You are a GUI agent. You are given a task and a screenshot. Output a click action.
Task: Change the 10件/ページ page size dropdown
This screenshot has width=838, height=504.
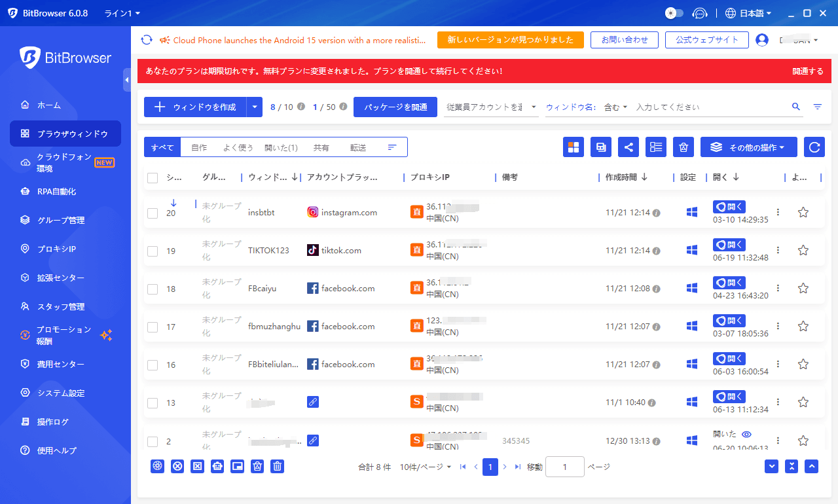tap(426, 467)
